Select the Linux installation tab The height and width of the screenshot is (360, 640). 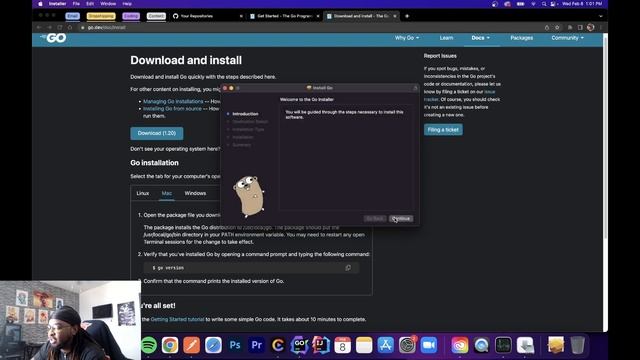(142, 193)
